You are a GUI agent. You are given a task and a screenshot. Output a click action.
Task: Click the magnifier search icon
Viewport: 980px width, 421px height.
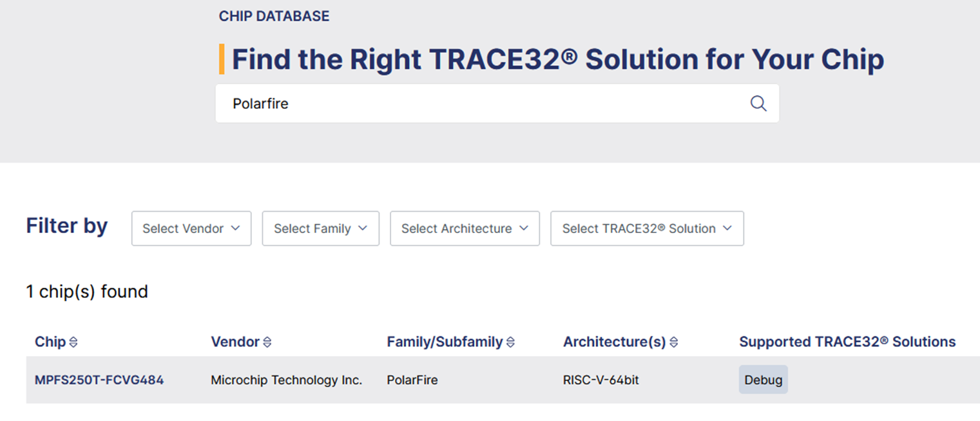[x=758, y=104]
